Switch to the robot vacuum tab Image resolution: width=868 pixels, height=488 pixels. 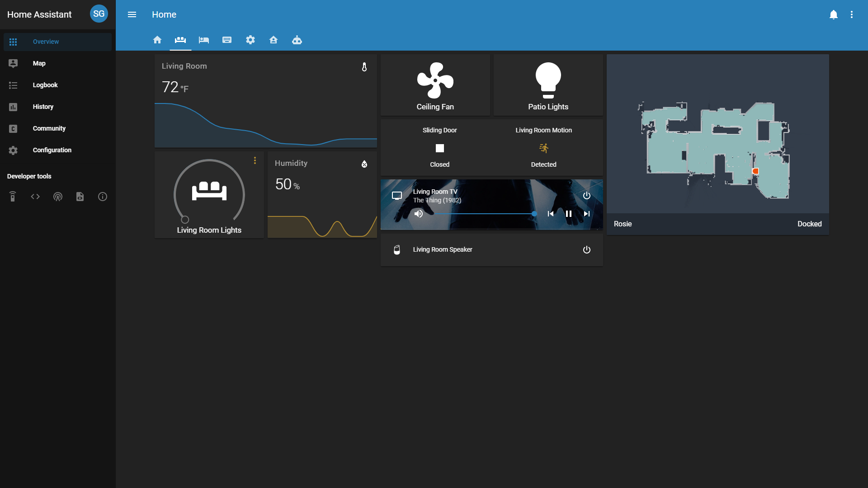[297, 40]
